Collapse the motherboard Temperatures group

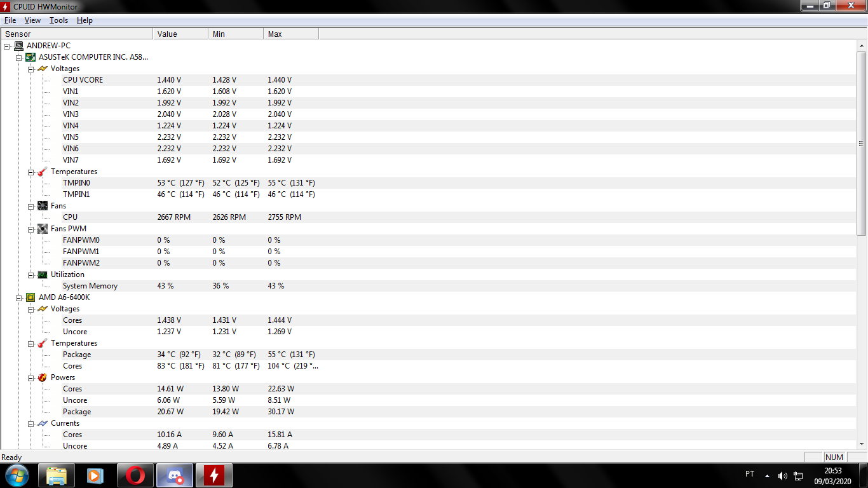coord(31,172)
